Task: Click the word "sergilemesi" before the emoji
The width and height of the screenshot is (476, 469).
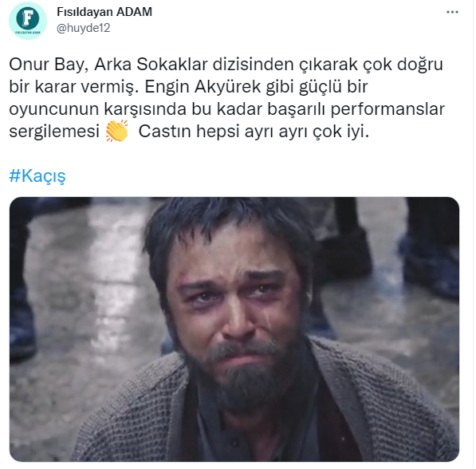Action: 54,132
